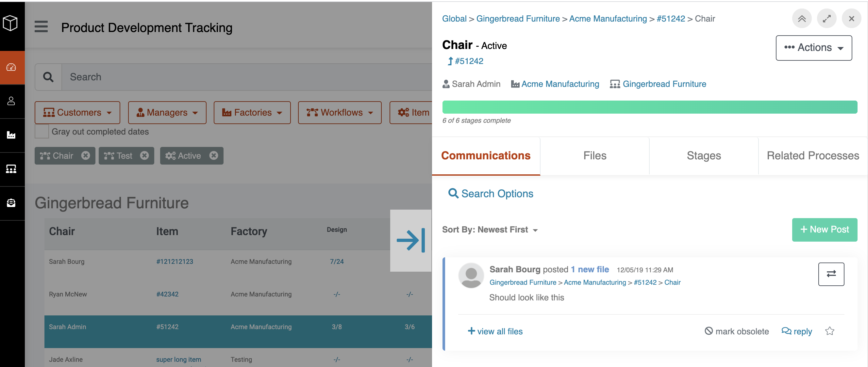Switch to the Stages tab

pyautogui.click(x=704, y=155)
